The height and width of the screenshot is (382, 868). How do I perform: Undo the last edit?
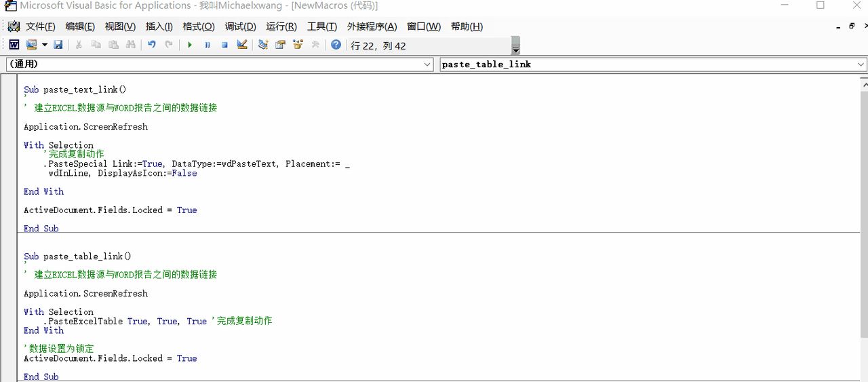151,45
